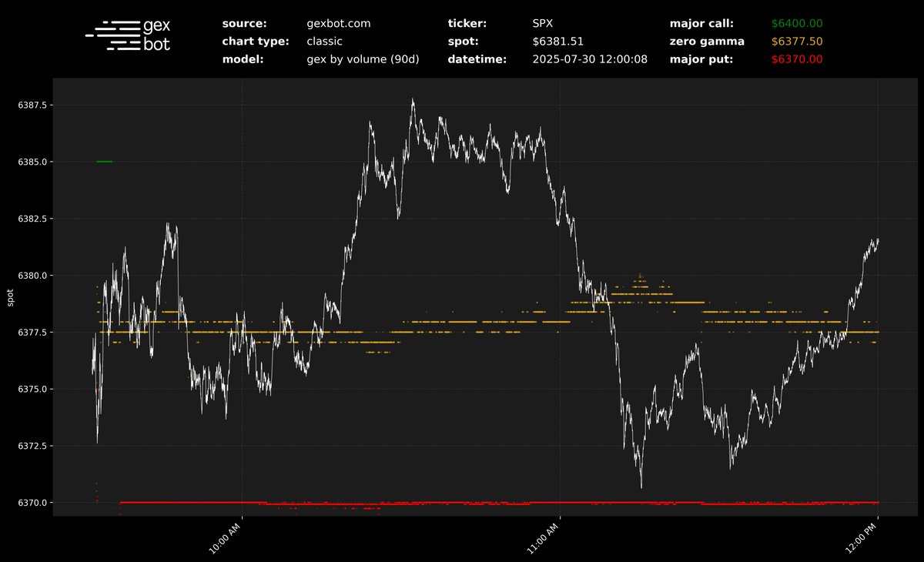
Task: Click the 6372.5 y-axis tick label
Action: [33, 447]
